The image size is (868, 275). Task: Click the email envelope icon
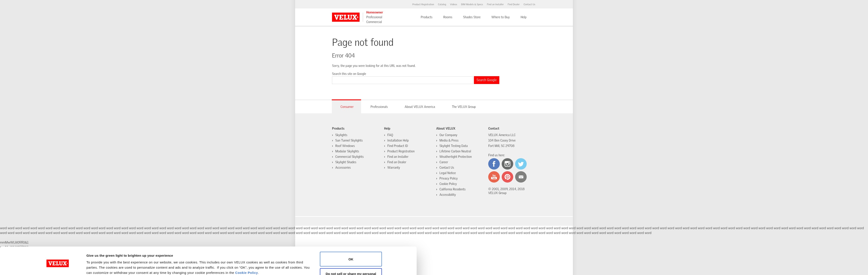[521, 177]
